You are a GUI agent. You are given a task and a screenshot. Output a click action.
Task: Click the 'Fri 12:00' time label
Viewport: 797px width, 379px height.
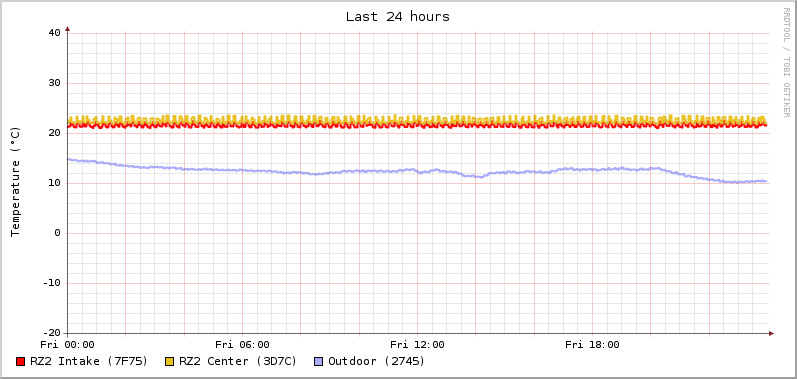417,344
